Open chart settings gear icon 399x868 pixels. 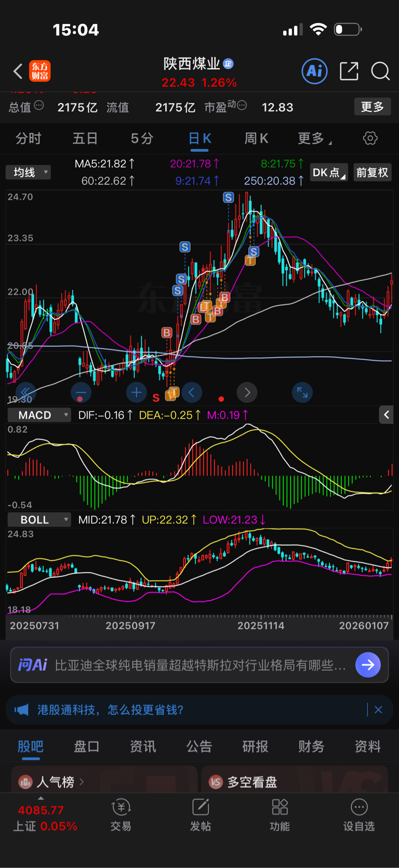[x=370, y=138]
